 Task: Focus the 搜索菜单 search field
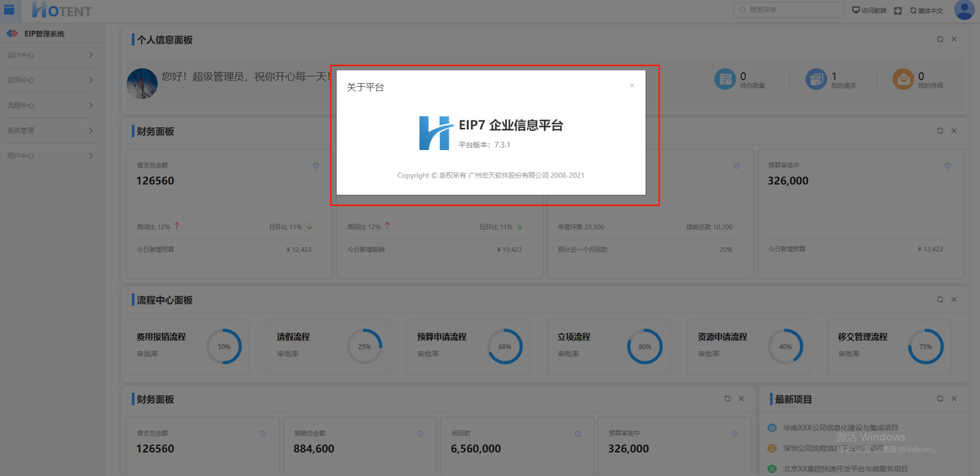click(788, 10)
